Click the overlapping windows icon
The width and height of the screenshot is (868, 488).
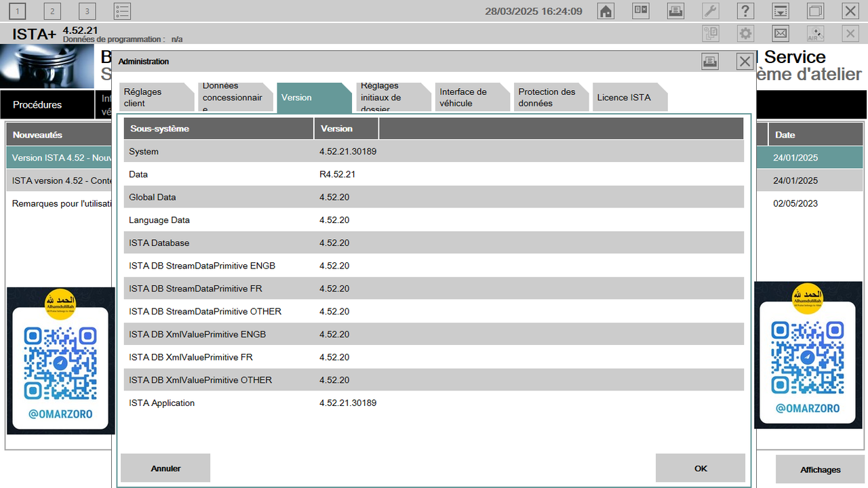[815, 11]
